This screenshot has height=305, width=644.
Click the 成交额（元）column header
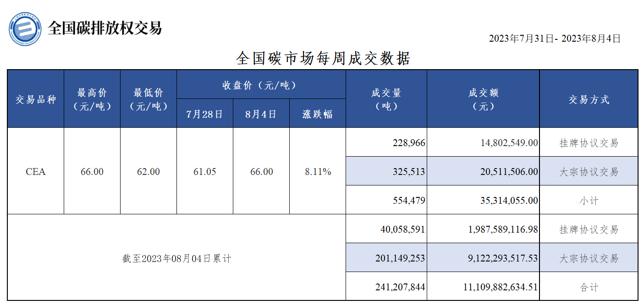tap(483, 99)
